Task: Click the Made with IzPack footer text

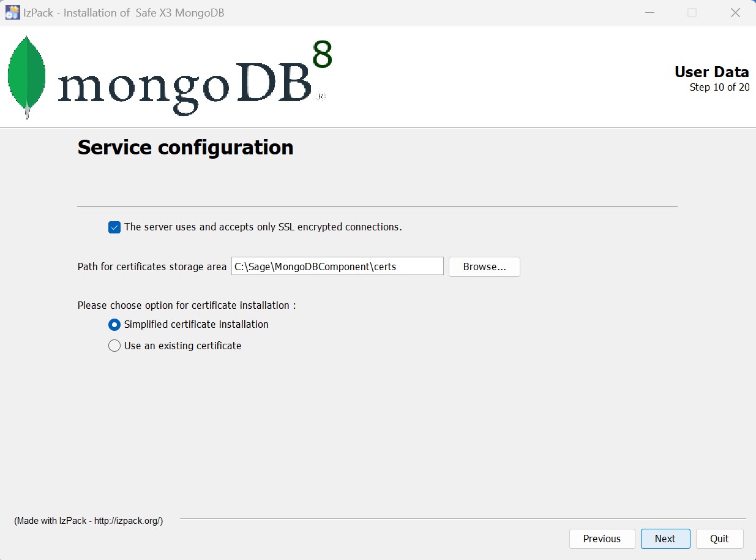Action: 89,521
